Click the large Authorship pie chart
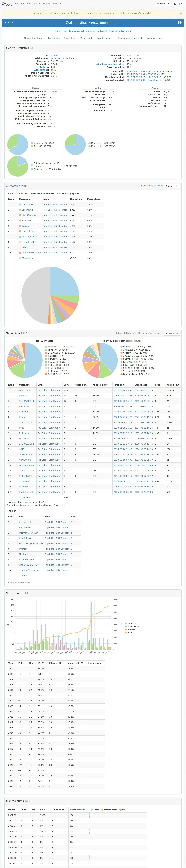The width and height of the screenshot is (186, 868). (x=50, y=296)
